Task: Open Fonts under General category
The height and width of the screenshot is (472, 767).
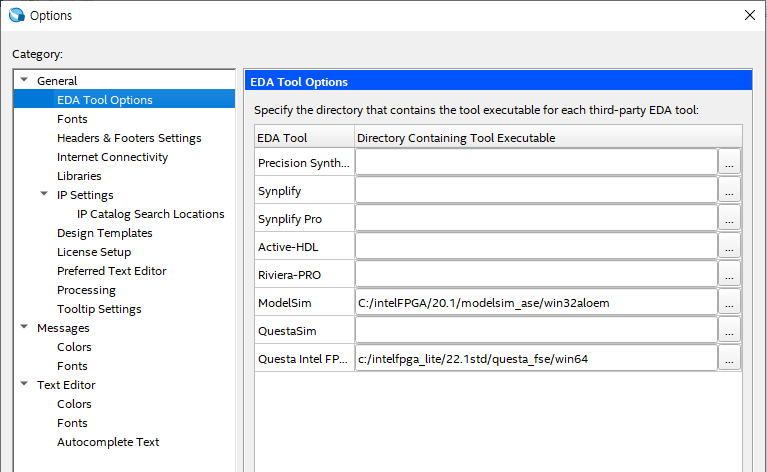Action: [x=72, y=119]
